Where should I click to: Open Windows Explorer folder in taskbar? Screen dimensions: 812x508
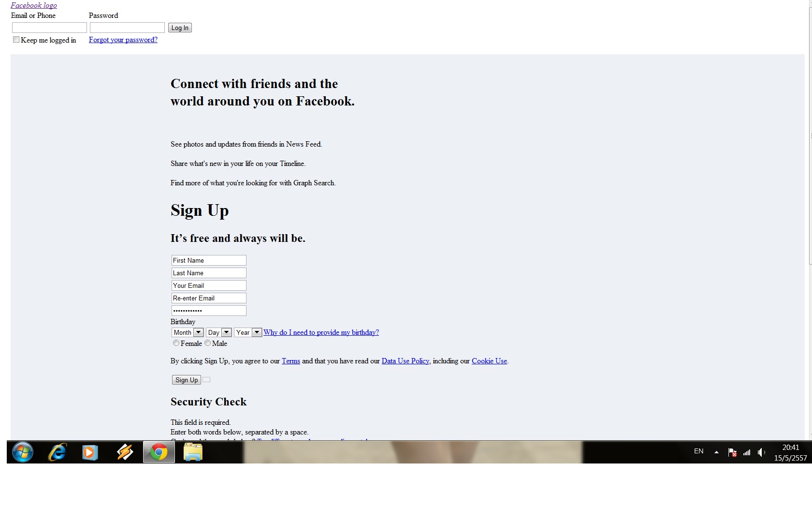(x=193, y=452)
